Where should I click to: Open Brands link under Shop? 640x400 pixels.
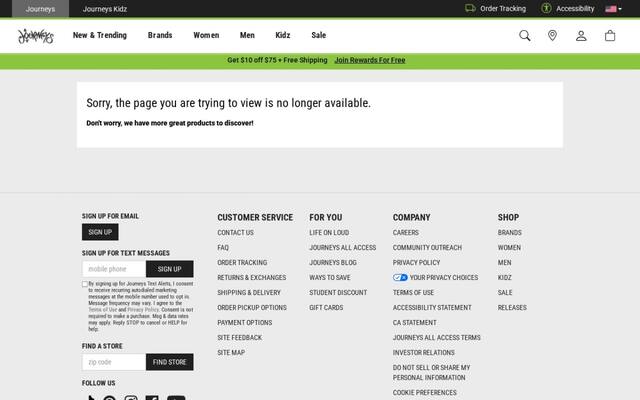509,233
